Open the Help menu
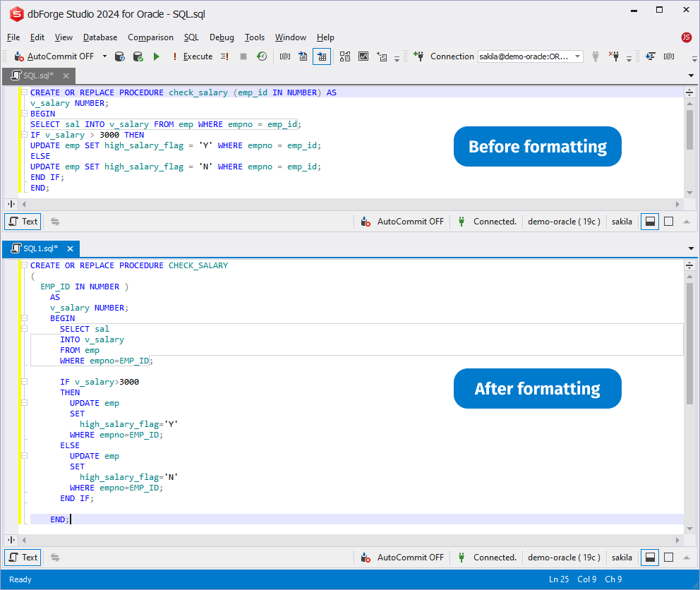This screenshot has height=590, width=700. [325, 37]
